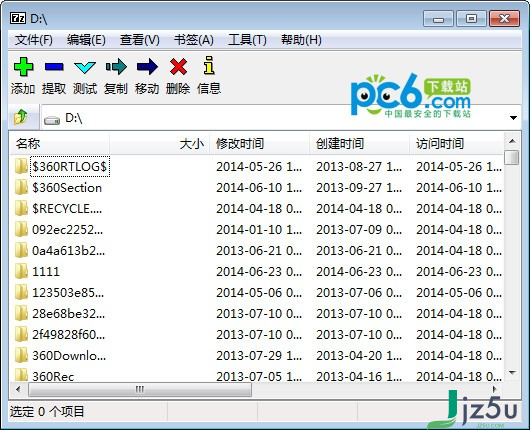This screenshot has width=530, height=430.
Task: Click the green Add (添加) icon
Action: pos(23,67)
